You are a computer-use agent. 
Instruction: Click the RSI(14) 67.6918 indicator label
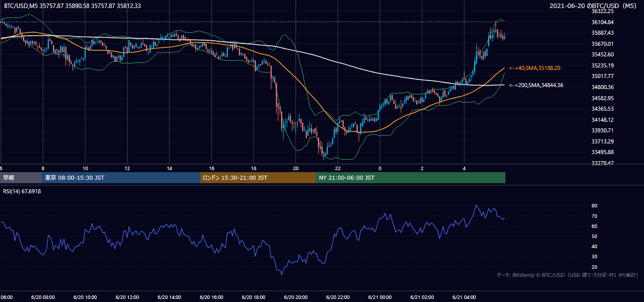[21, 191]
